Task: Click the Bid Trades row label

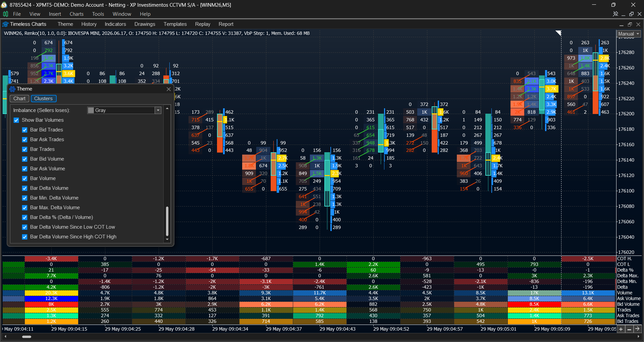Action: [x=628, y=321]
